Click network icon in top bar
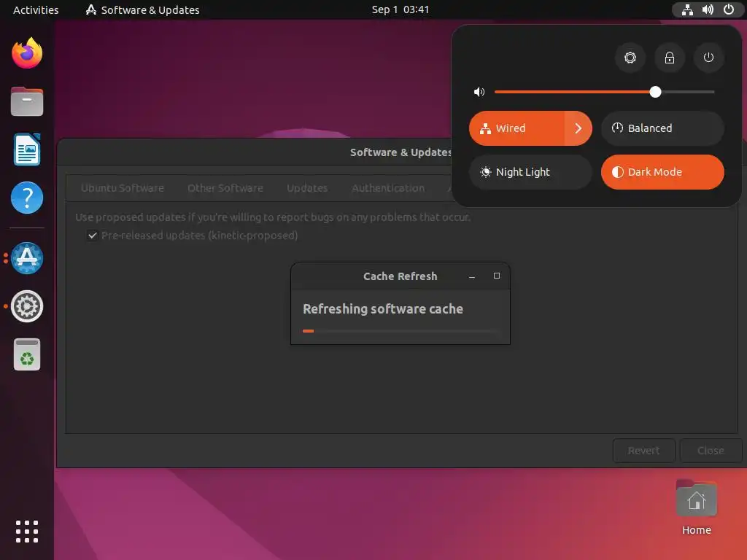The width and height of the screenshot is (747, 560). pyautogui.click(x=687, y=9)
